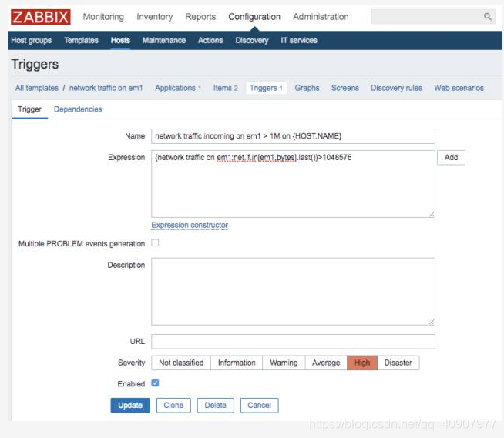504x438 pixels.
Task: Set severity to Disaster
Action: coord(398,363)
